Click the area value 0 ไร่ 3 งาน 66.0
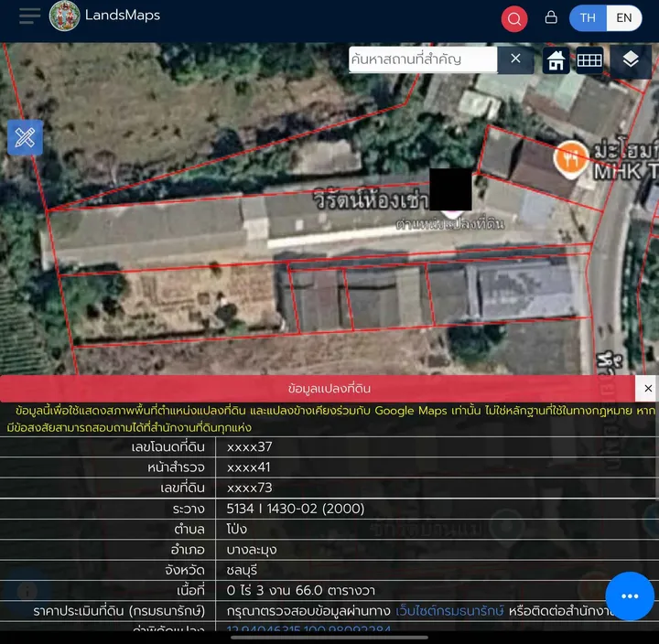Image resolution: width=659 pixels, height=644 pixels. pos(300,591)
